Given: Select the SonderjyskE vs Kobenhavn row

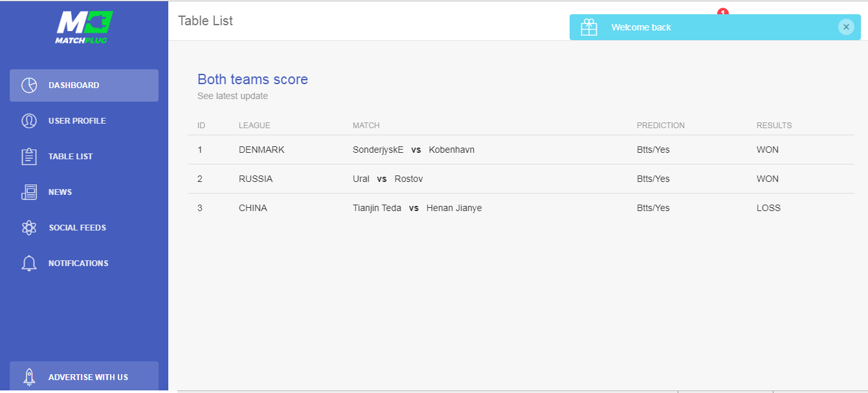Looking at the screenshot, I should coord(414,150).
